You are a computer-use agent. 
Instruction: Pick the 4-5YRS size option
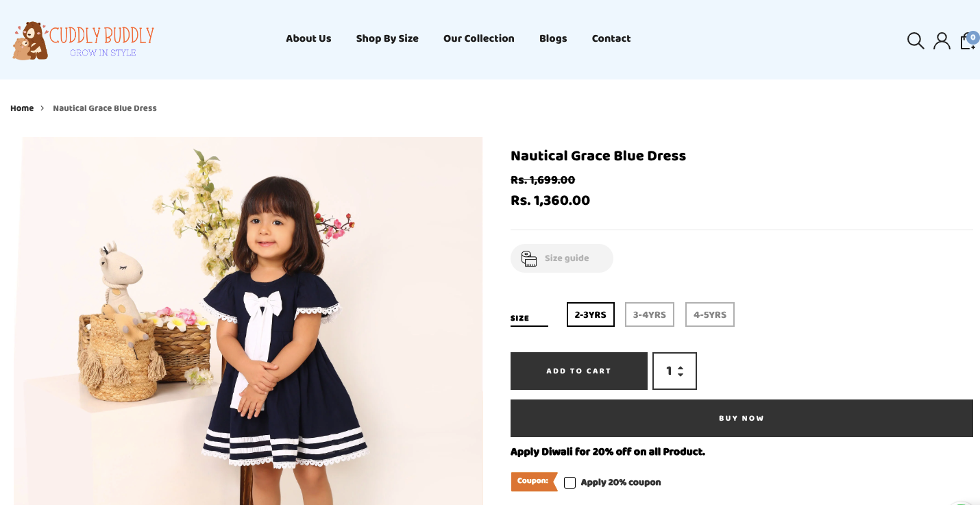(709, 315)
